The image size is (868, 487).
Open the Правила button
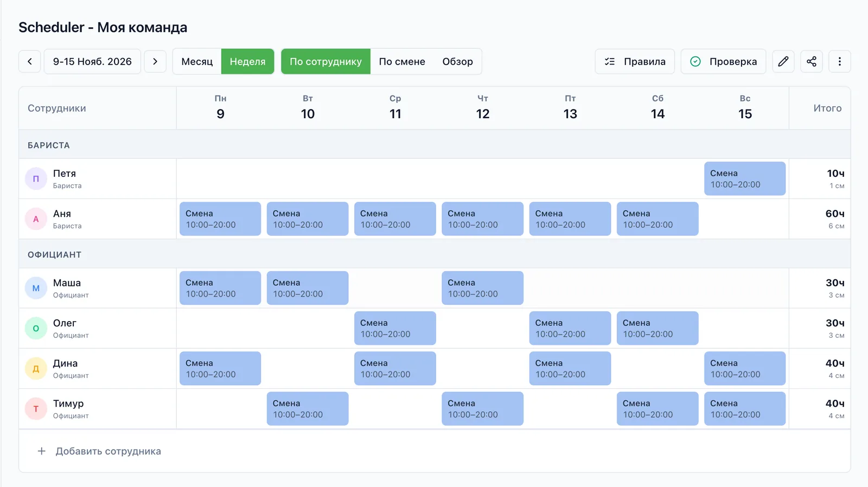pos(635,61)
